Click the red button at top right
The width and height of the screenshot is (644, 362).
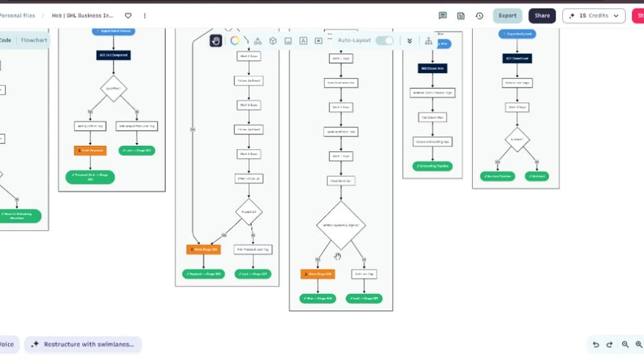(x=638, y=16)
